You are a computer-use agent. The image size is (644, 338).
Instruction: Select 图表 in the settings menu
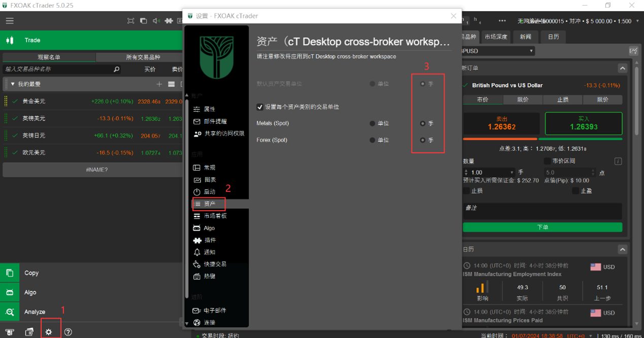coord(209,179)
